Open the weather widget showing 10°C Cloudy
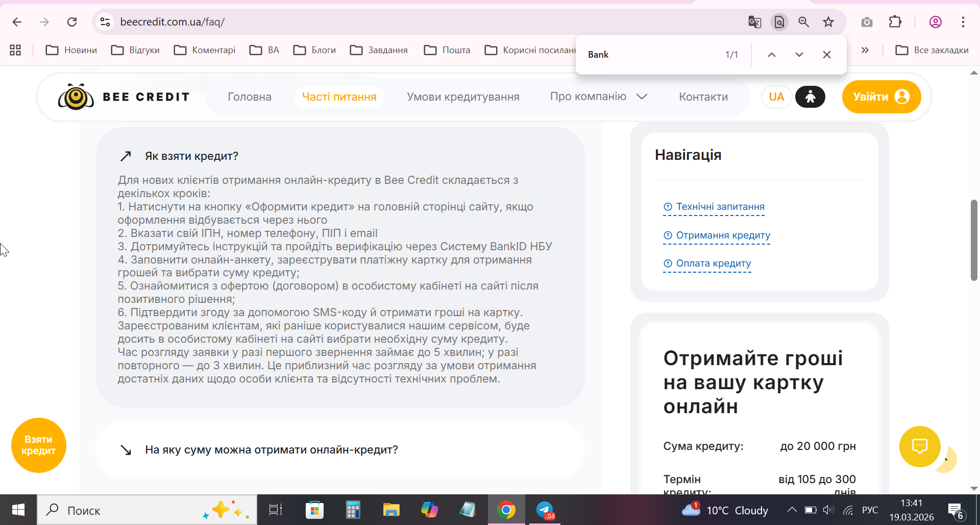Image resolution: width=980 pixels, height=525 pixels. tap(725, 510)
